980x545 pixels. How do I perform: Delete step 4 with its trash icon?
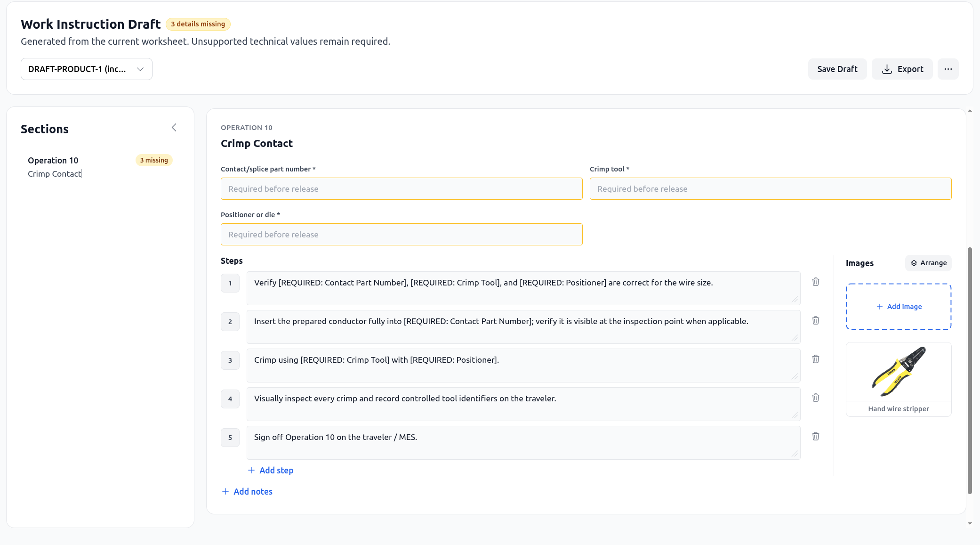tap(816, 398)
